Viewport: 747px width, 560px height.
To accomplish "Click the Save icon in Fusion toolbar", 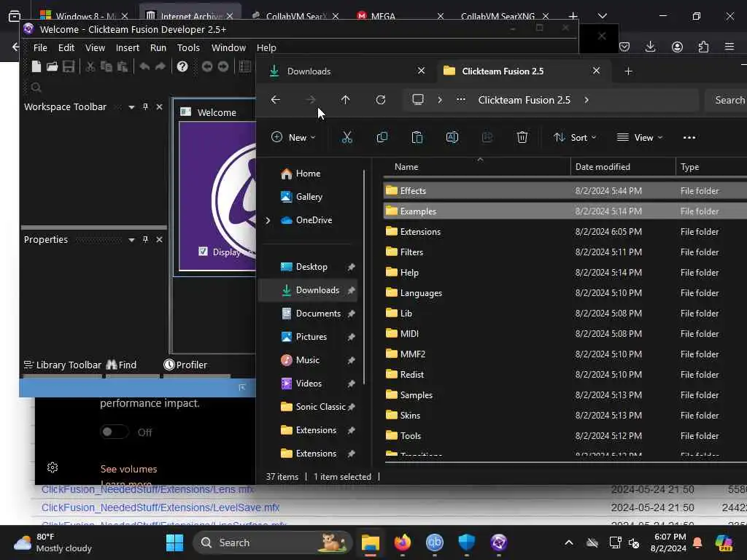I will [69, 66].
